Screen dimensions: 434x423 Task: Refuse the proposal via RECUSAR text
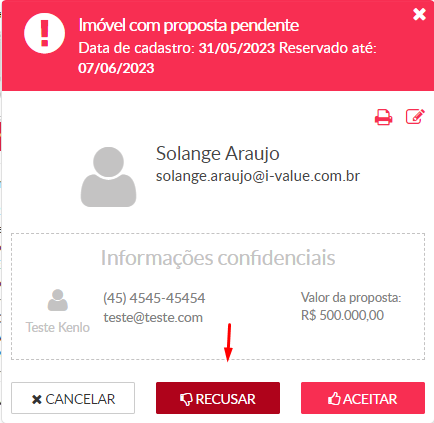[226, 399]
